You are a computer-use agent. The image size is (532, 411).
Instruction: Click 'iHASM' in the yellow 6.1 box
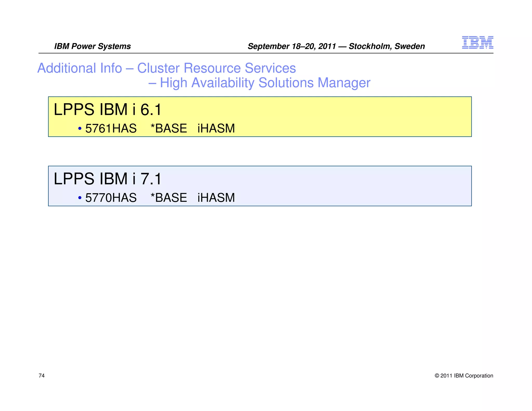click(x=216, y=128)
